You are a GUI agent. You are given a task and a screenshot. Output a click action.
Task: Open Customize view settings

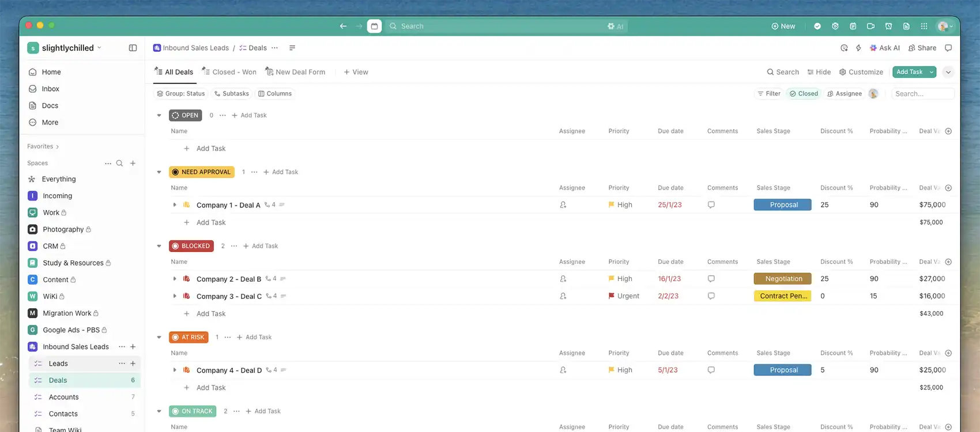861,72
